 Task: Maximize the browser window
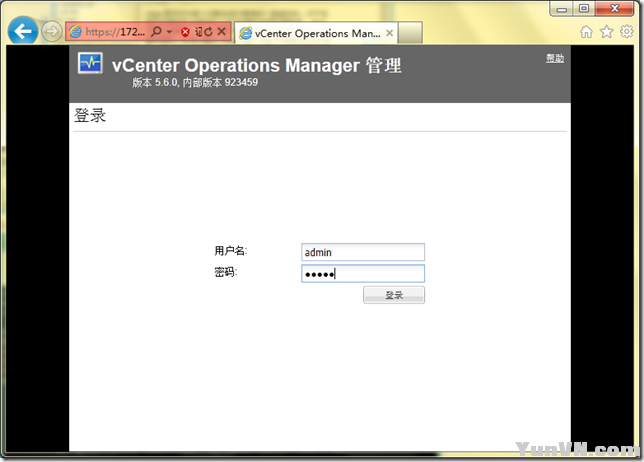[584, 9]
